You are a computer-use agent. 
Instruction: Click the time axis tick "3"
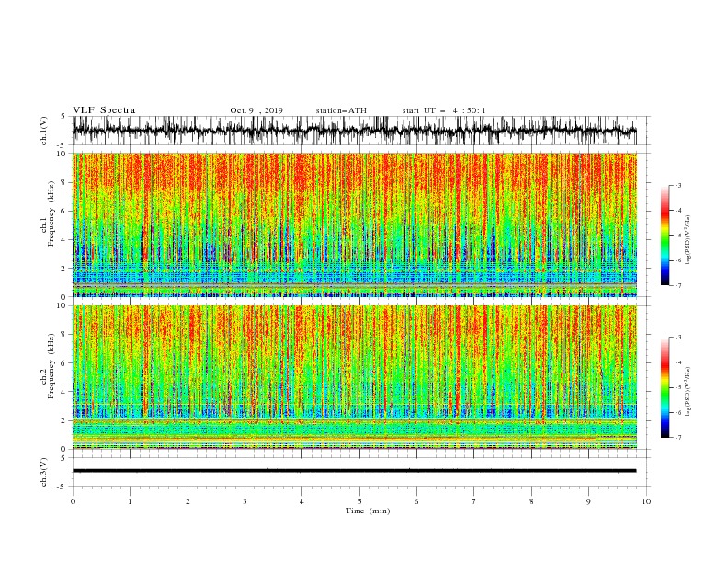pyautogui.click(x=245, y=501)
